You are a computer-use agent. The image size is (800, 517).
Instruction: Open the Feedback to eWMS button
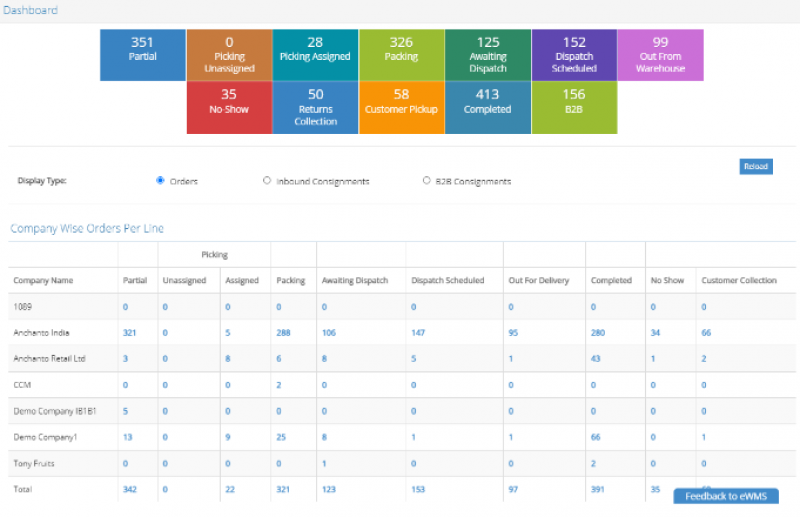point(725,496)
